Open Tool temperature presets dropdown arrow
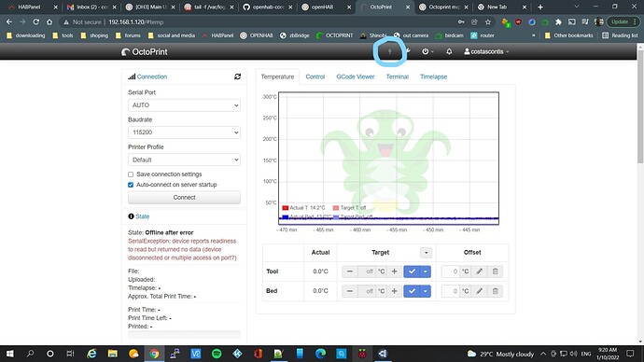644x362 pixels. pyautogui.click(x=426, y=271)
